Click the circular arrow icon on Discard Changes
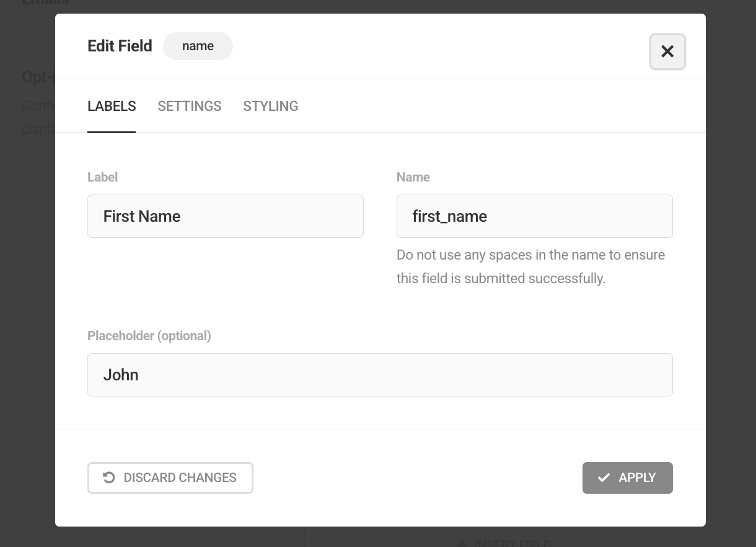This screenshot has width=756, height=547. (x=109, y=478)
